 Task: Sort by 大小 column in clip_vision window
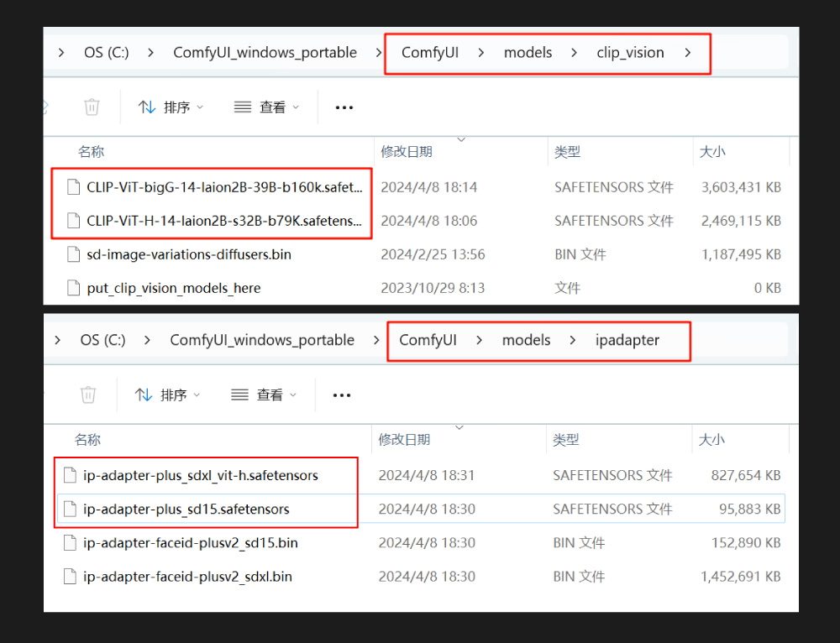pos(712,152)
